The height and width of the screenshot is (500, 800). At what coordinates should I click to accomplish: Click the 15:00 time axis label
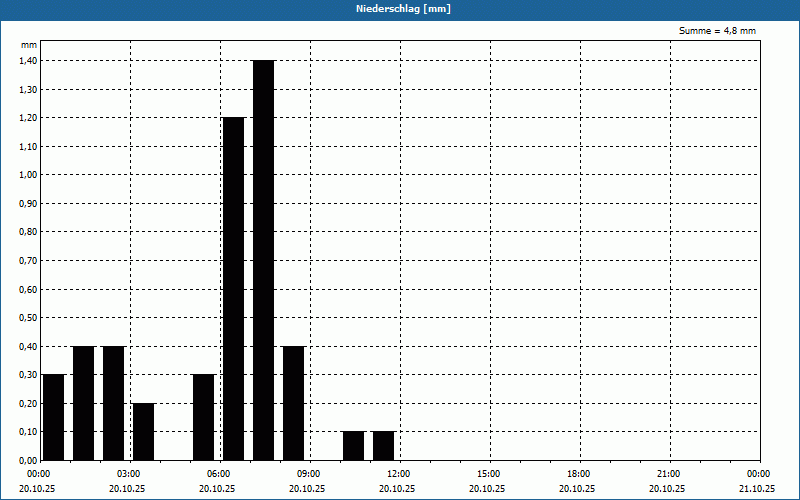[x=489, y=474]
